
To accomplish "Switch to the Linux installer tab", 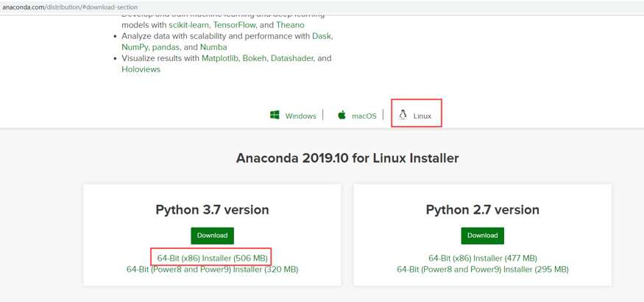I will point(422,116).
